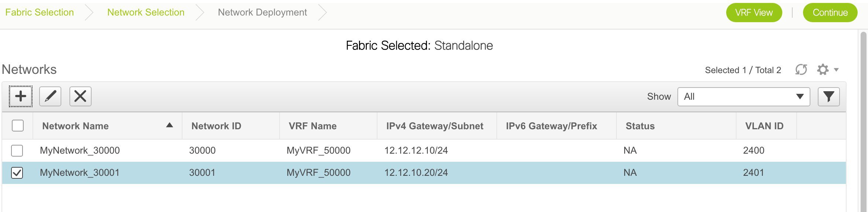Click the Continue button
Screen dimensions: 868x212
click(x=830, y=13)
